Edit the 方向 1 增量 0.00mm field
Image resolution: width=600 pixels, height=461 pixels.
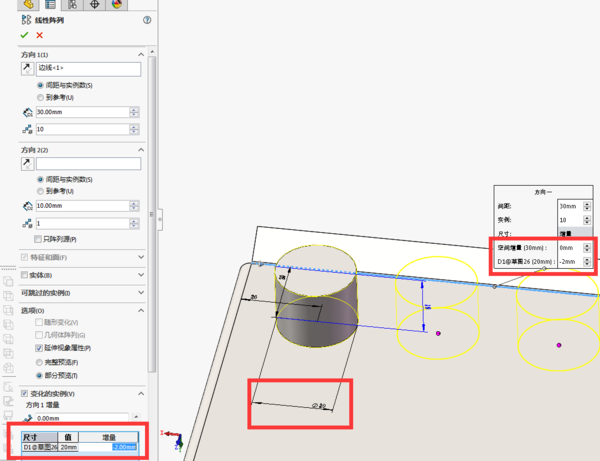coord(82,418)
